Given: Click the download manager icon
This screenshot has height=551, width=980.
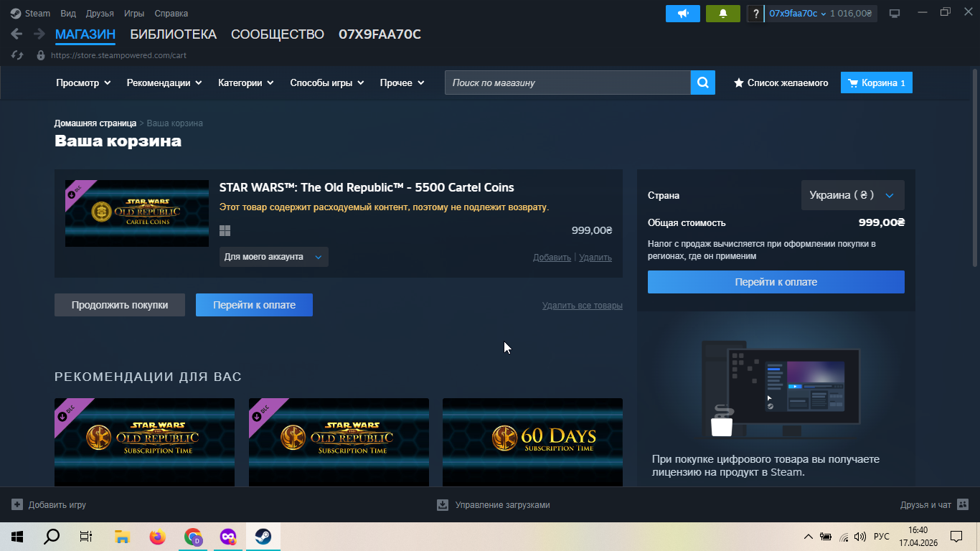Looking at the screenshot, I should [443, 505].
